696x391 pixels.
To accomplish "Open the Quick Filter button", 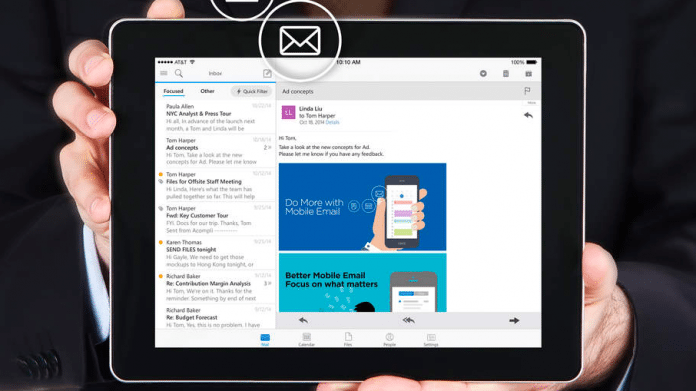I will [x=251, y=91].
